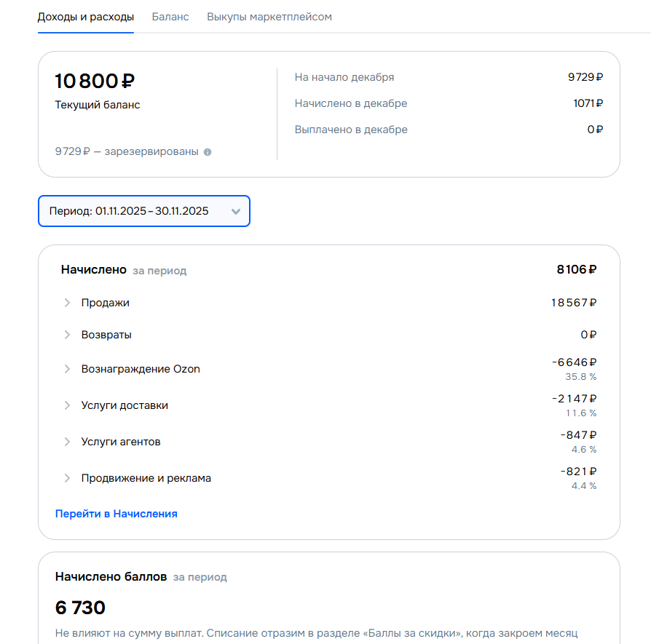Expand the Услуги агентов chevron
The width and height of the screenshot is (651, 644).
click(x=67, y=442)
